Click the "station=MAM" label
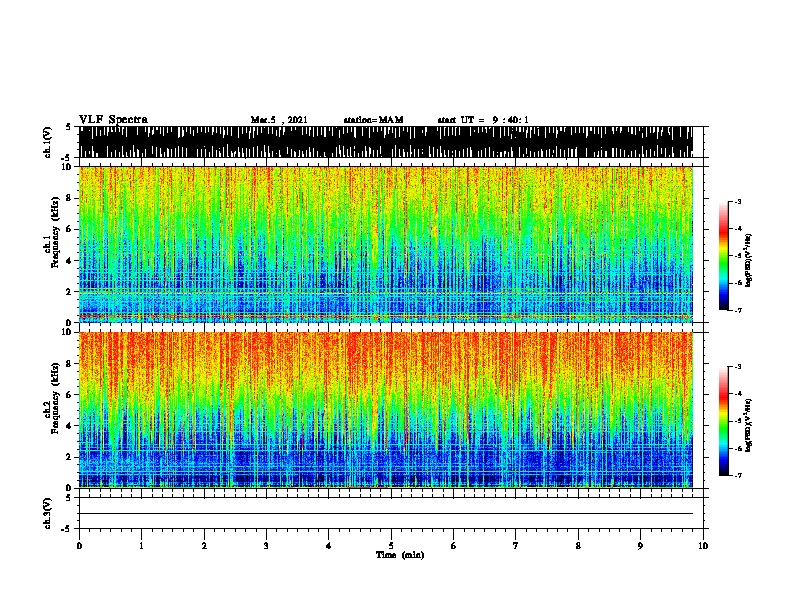792x612 pixels. (x=373, y=120)
